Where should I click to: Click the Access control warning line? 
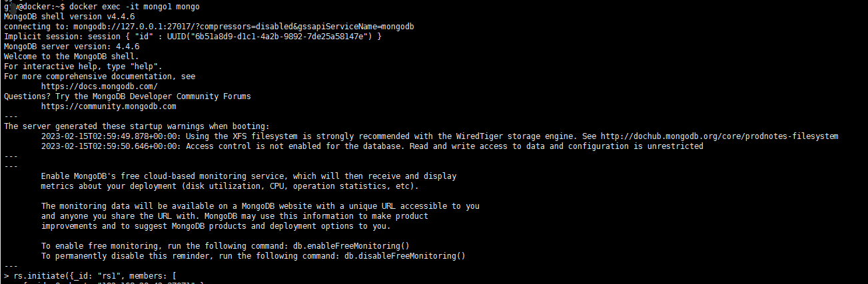(372, 146)
